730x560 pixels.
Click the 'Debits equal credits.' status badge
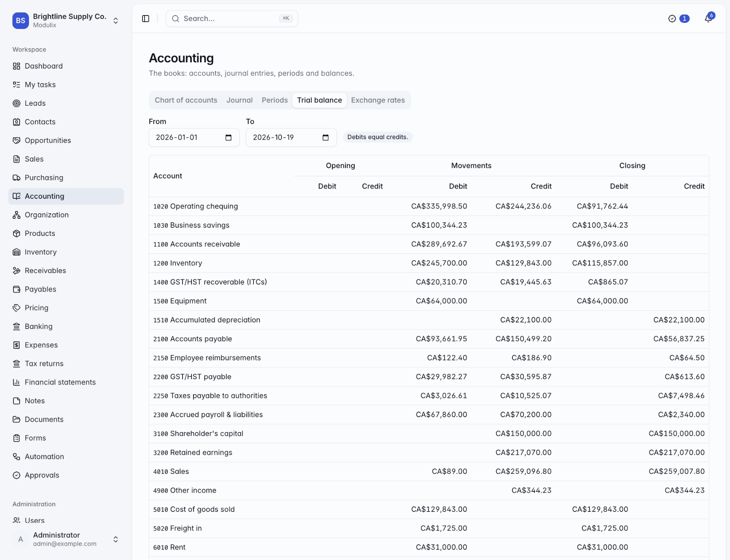click(378, 137)
